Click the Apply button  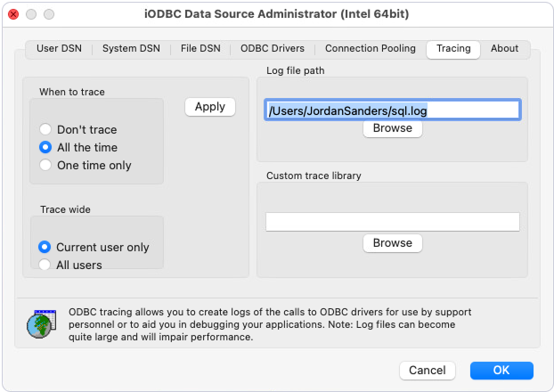click(x=210, y=107)
